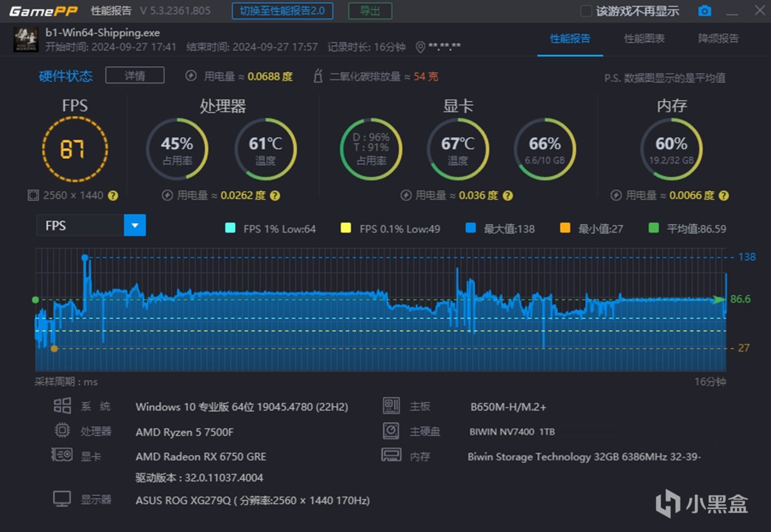Click the CPU chip icon beside 处理器

pos(62,431)
